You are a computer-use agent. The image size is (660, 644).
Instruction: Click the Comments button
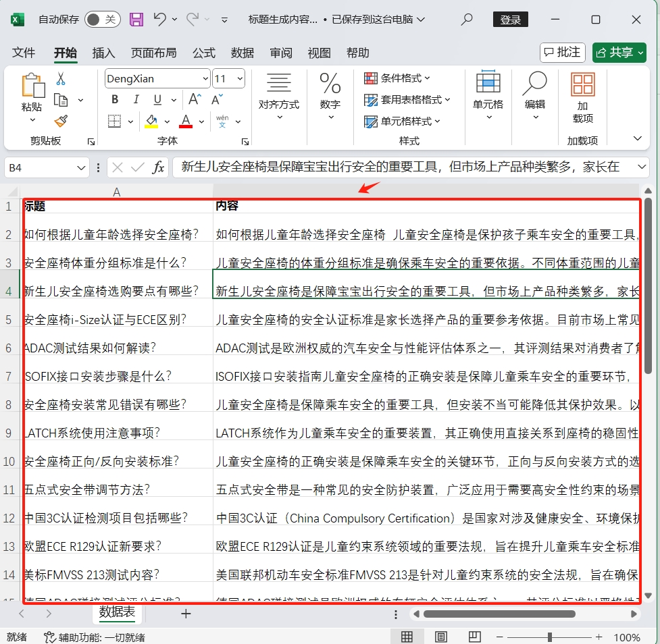563,53
